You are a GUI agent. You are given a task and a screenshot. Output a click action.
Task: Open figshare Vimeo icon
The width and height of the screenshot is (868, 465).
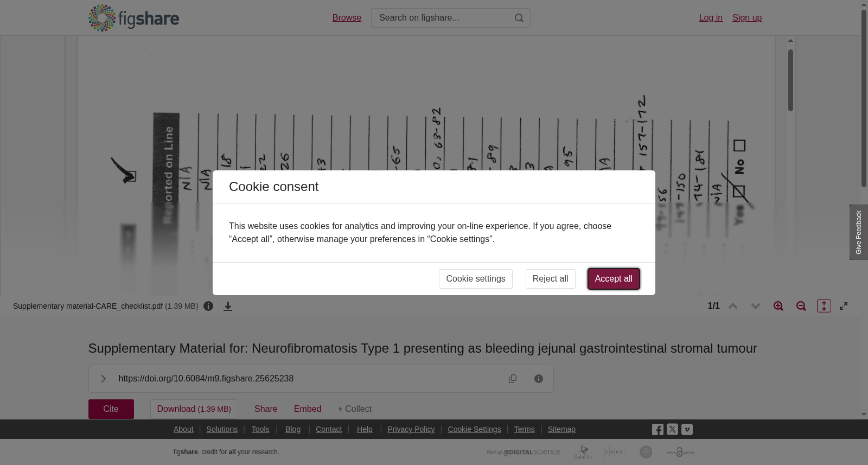tap(687, 429)
